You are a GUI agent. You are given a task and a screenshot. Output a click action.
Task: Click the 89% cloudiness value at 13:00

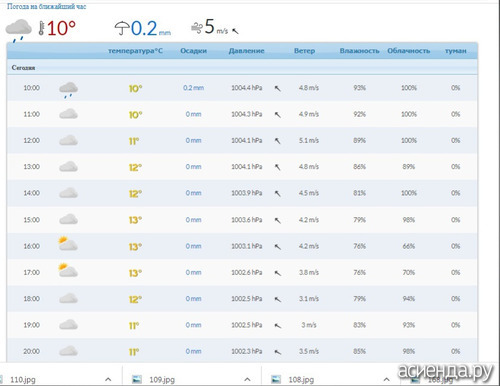[409, 167]
